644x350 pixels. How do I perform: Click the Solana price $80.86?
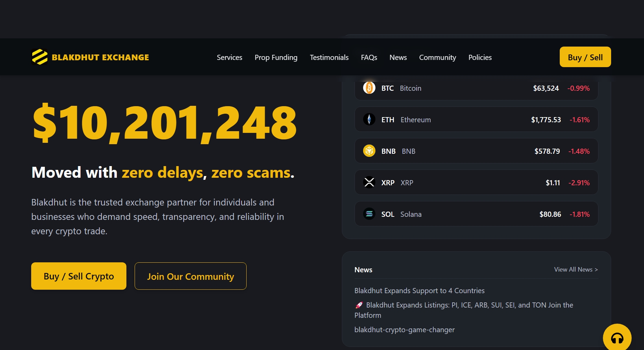(x=550, y=214)
